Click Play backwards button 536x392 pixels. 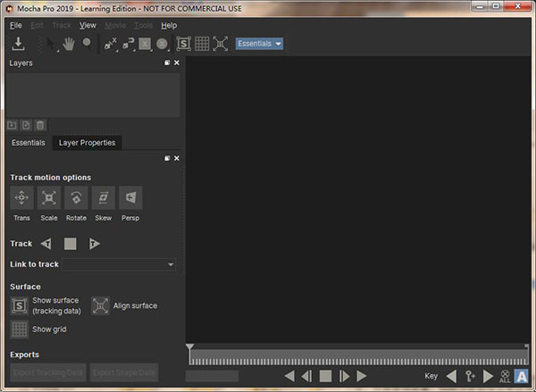289,376
